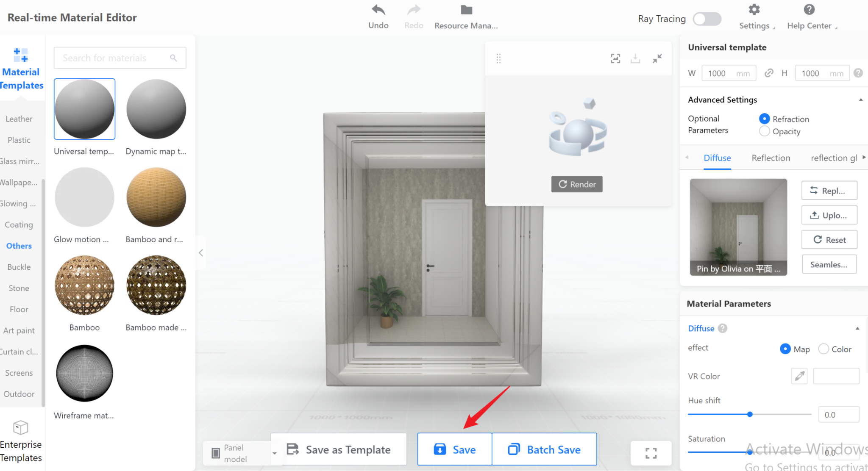This screenshot has width=868, height=471.
Task: Open Settings gear icon
Action: click(x=754, y=10)
